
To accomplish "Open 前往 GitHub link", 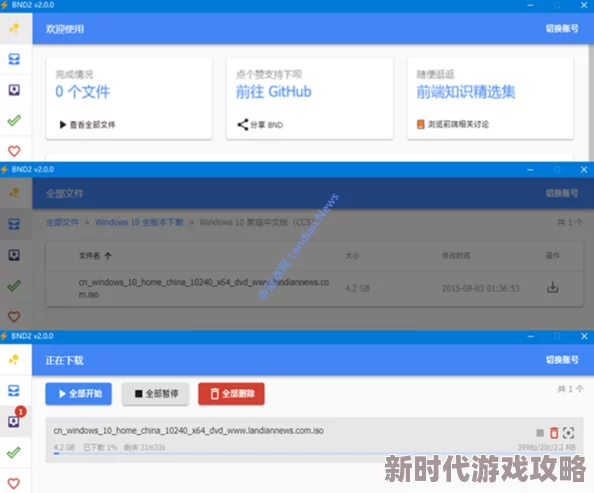I will (x=274, y=92).
